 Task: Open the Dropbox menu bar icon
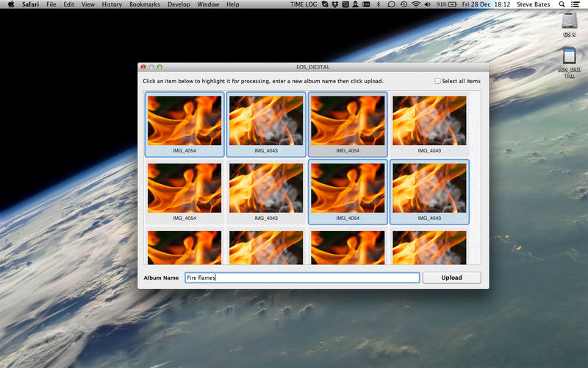(x=335, y=4)
